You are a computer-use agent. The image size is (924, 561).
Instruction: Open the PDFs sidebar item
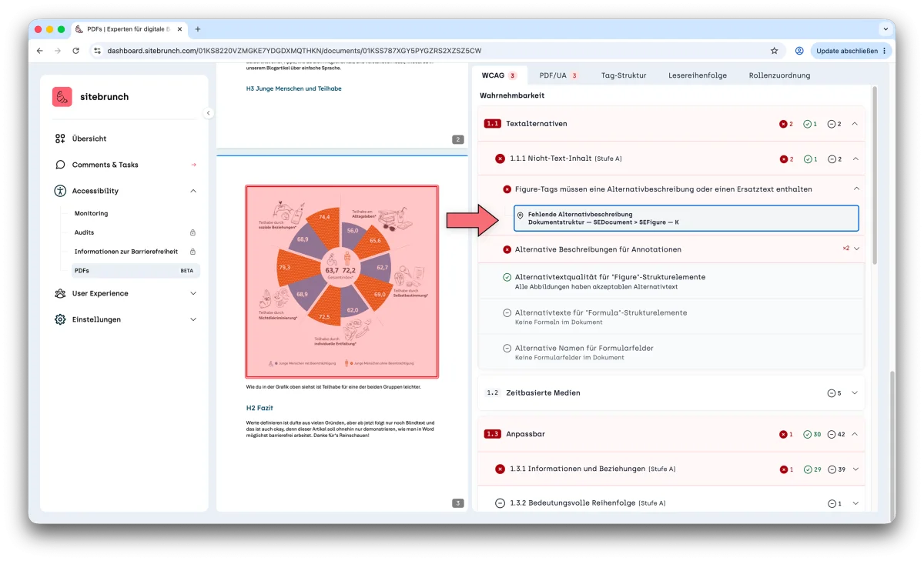click(x=136, y=271)
